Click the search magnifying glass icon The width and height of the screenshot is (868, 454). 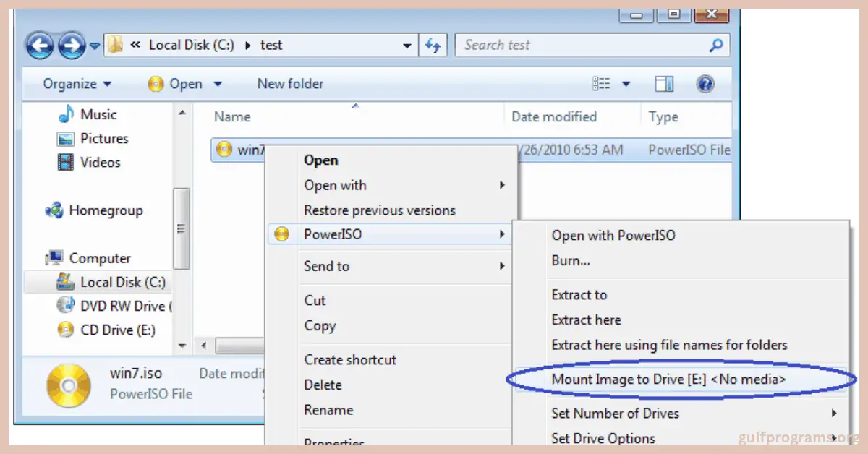point(715,45)
